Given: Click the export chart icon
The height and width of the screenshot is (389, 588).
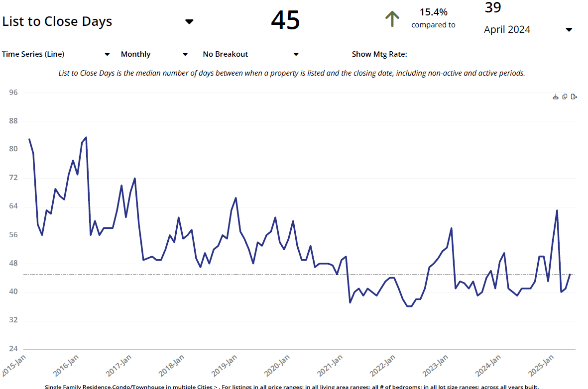Looking at the screenshot, I should coord(574,97).
